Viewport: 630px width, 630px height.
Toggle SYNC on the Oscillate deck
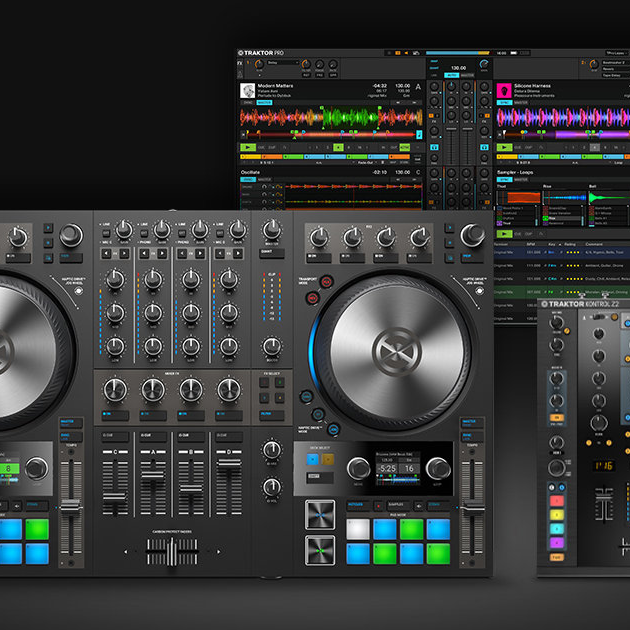[248, 179]
